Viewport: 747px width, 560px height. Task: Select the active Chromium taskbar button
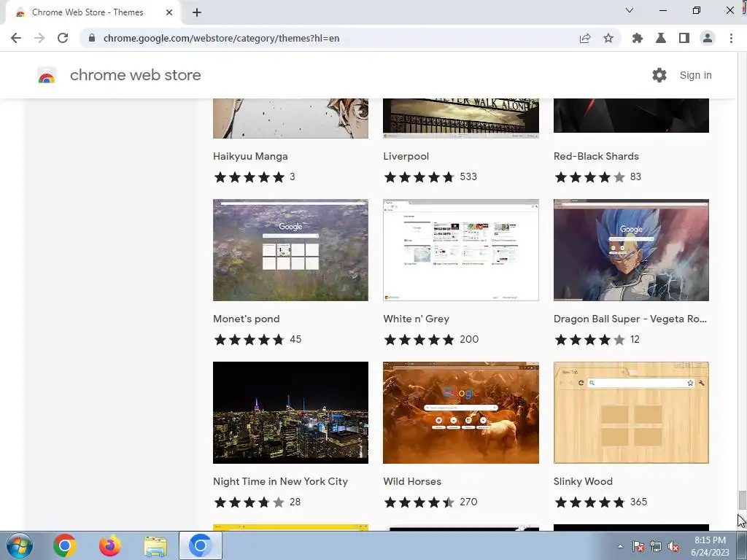(201, 545)
